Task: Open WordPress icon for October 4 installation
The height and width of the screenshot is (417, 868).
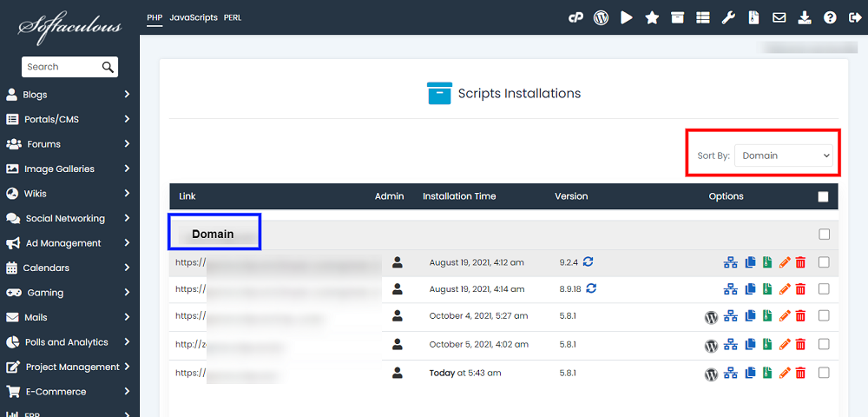Action: pyautogui.click(x=711, y=317)
